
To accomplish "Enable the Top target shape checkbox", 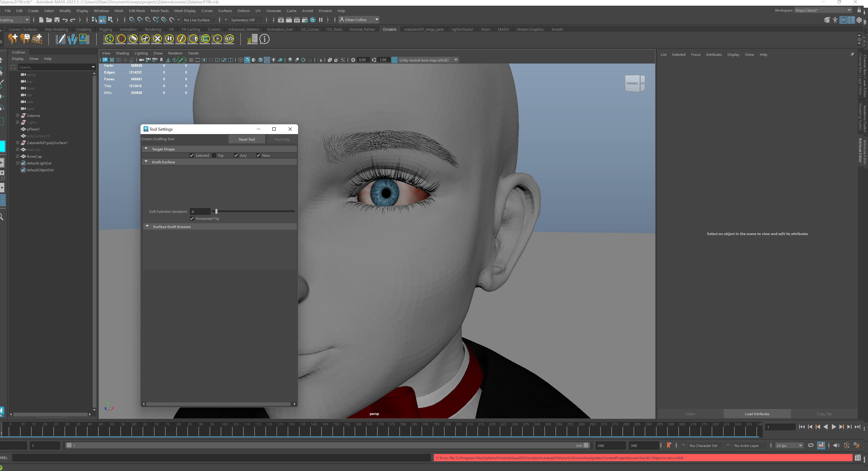I will 214,156.
